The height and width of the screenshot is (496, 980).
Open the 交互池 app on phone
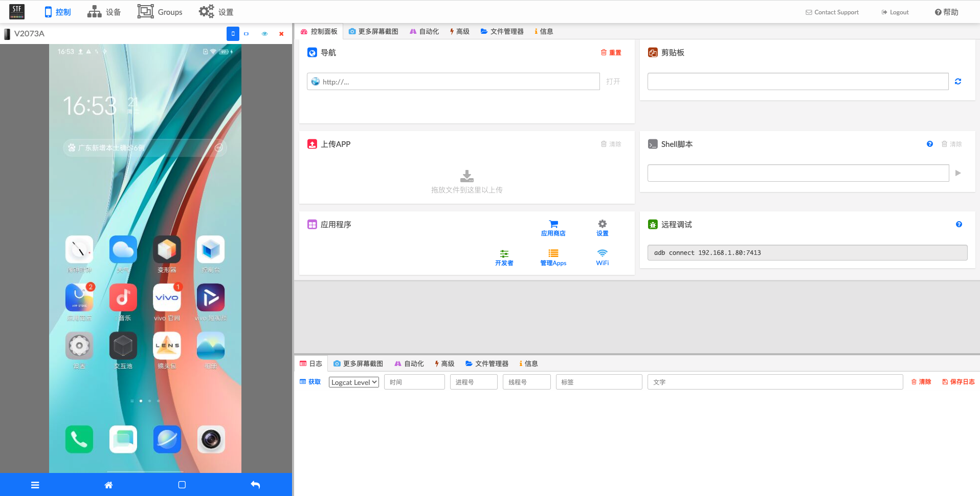[123, 346]
